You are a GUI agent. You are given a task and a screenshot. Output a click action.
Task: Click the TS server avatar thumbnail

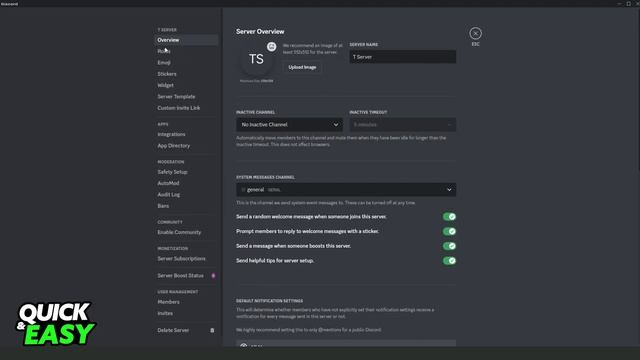point(256,59)
